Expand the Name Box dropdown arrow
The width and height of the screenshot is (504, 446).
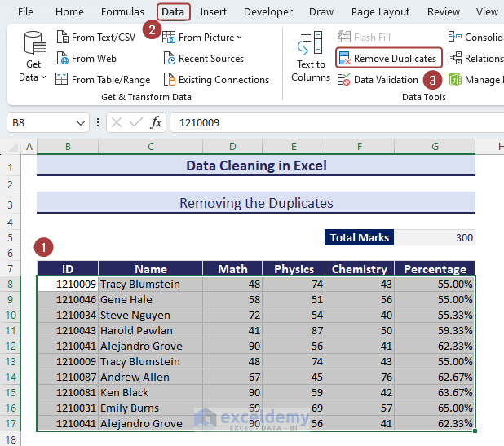coord(80,123)
